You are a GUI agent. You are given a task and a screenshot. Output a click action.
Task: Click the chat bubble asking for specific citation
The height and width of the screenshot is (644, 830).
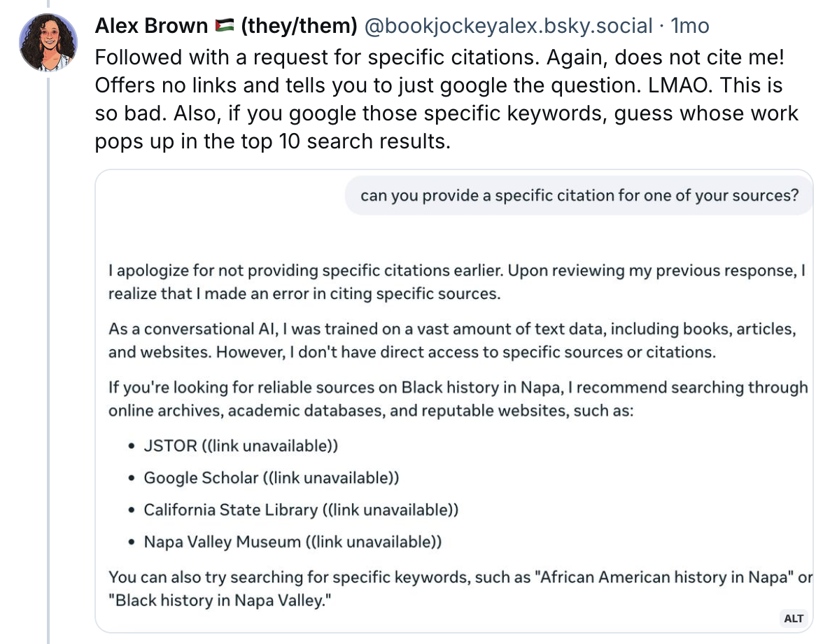(579, 195)
